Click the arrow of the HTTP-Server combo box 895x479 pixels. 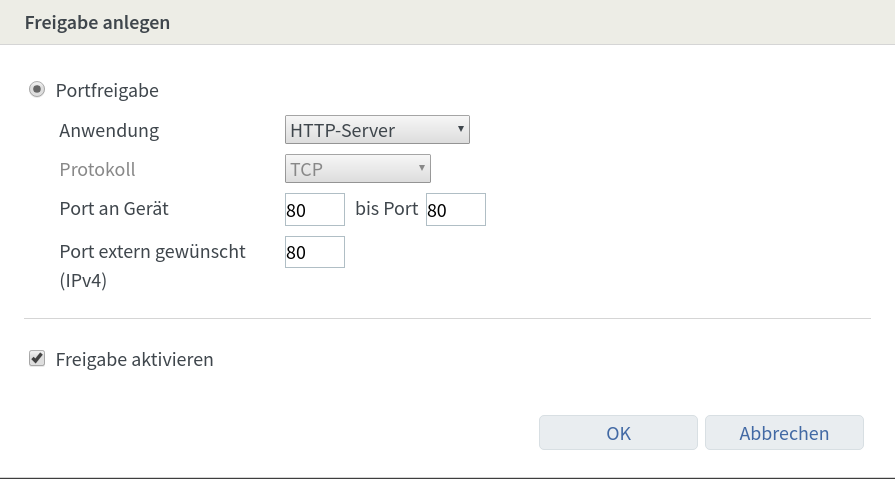pyautogui.click(x=459, y=129)
